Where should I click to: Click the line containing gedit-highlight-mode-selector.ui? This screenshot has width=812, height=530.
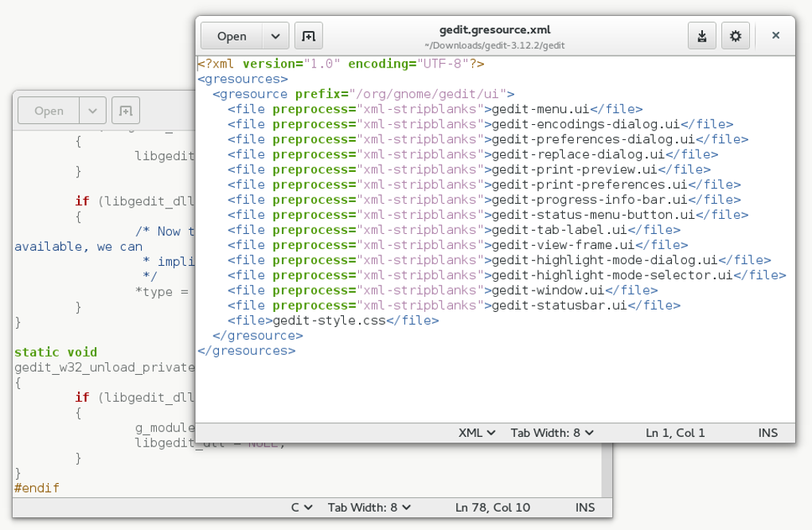(506, 275)
